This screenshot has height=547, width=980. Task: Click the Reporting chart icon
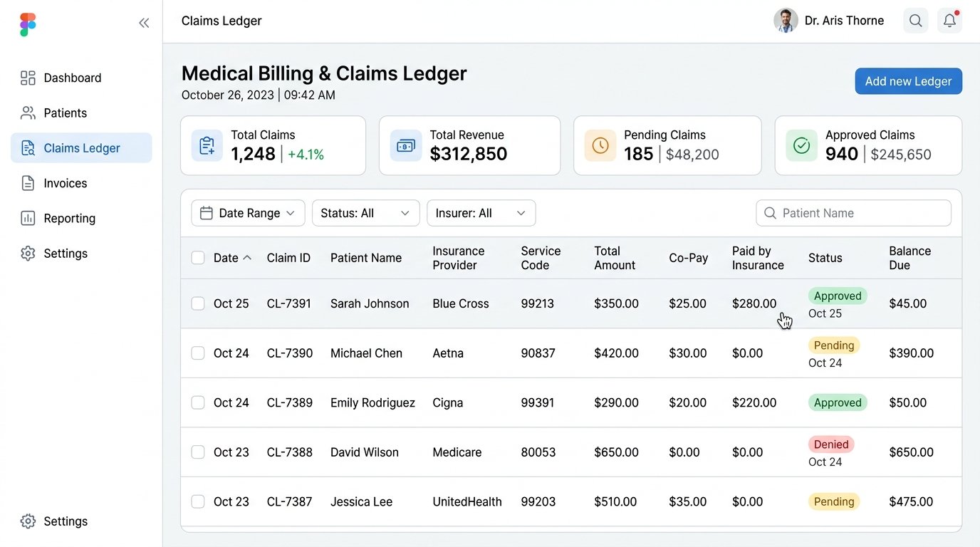[28, 218]
